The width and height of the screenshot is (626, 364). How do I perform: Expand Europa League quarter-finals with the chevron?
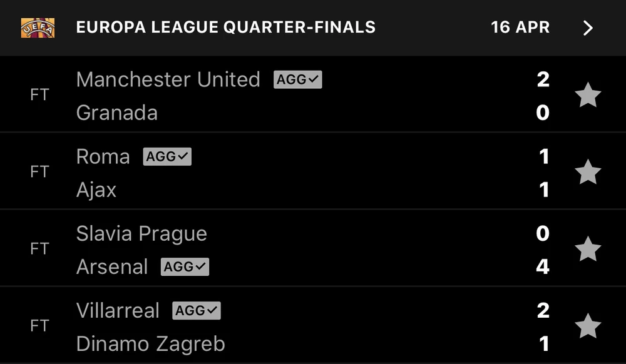(587, 28)
